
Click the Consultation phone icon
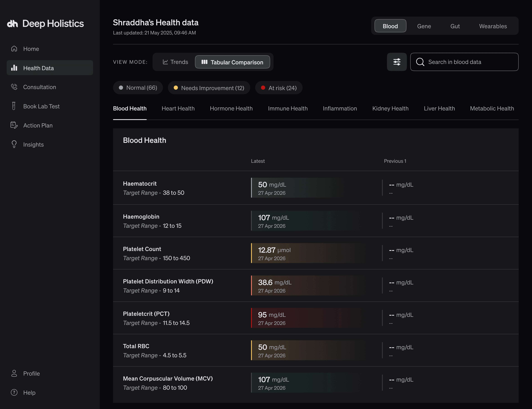point(14,87)
